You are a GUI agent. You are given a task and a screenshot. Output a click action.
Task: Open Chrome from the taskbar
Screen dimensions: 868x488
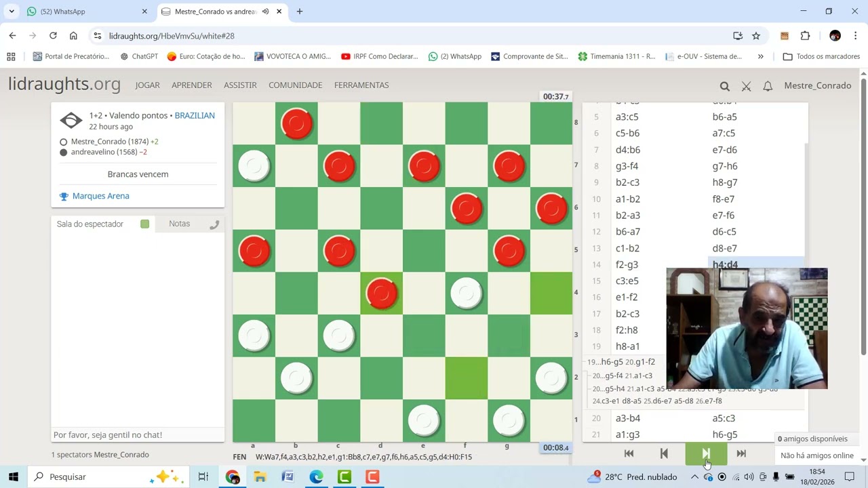[232, 477]
